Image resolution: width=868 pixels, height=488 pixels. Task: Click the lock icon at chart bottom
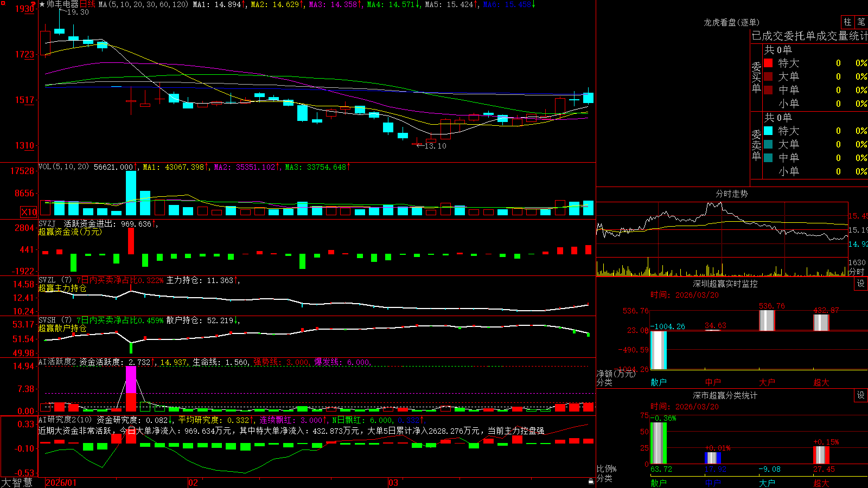pos(591,481)
